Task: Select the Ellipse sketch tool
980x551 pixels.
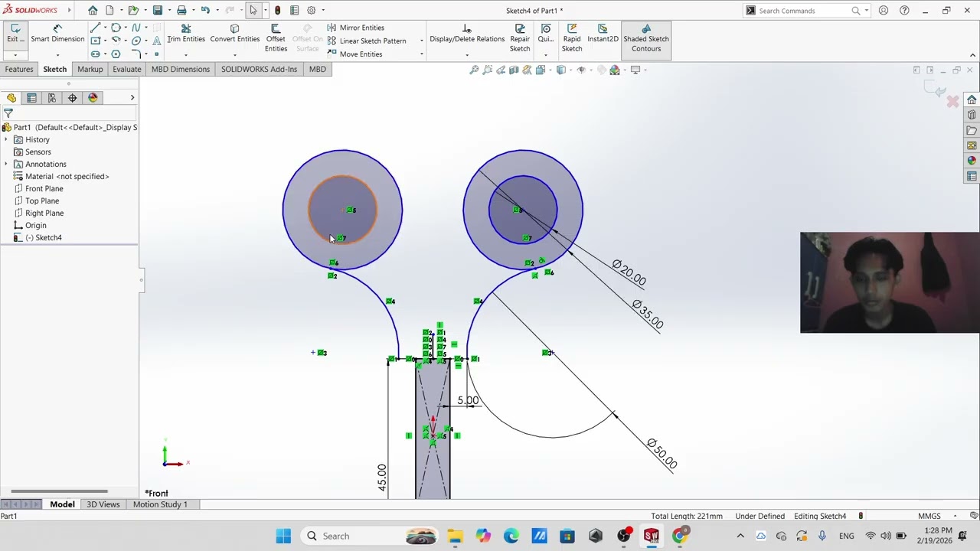Action: tap(136, 41)
